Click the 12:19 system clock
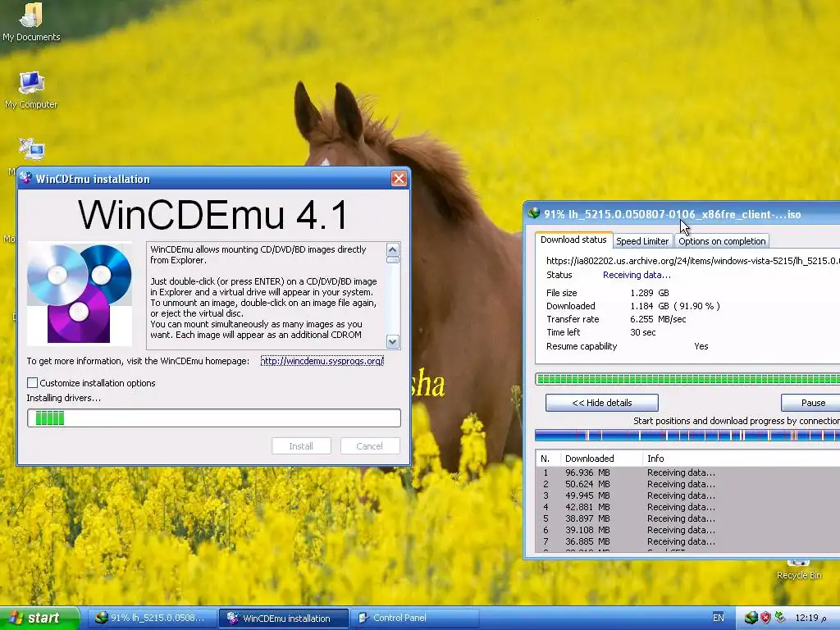 click(810, 619)
